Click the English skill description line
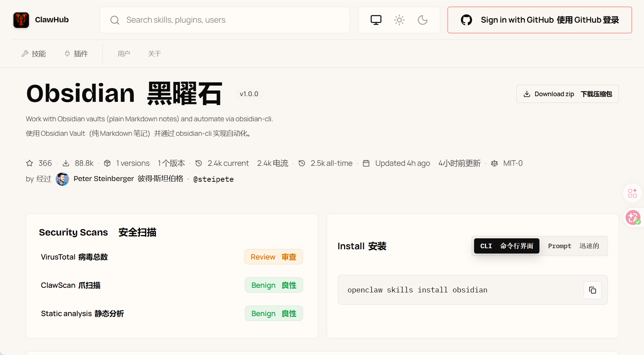This screenshot has height=355, width=644. (149, 119)
